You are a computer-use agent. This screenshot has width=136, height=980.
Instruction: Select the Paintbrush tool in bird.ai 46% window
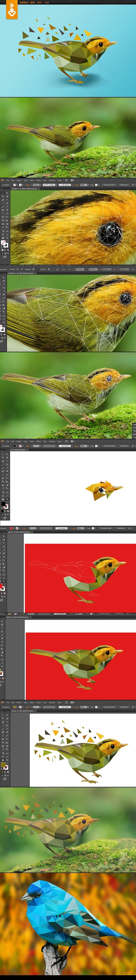pos(3,728)
